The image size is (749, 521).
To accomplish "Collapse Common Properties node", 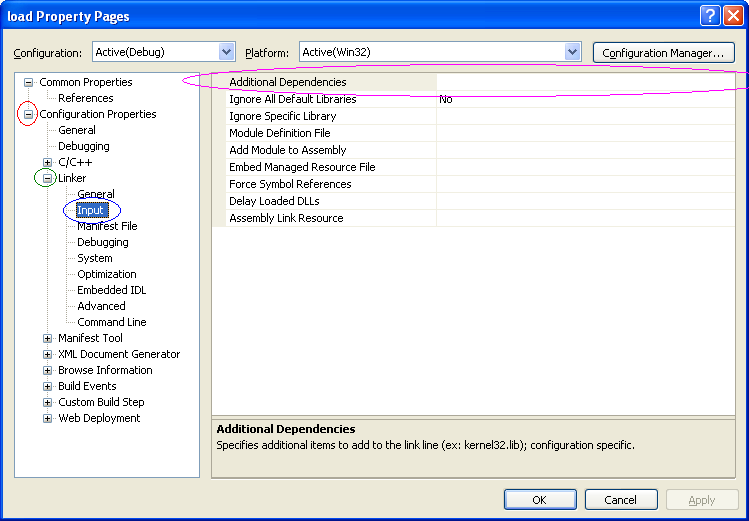I will coord(28,83).
